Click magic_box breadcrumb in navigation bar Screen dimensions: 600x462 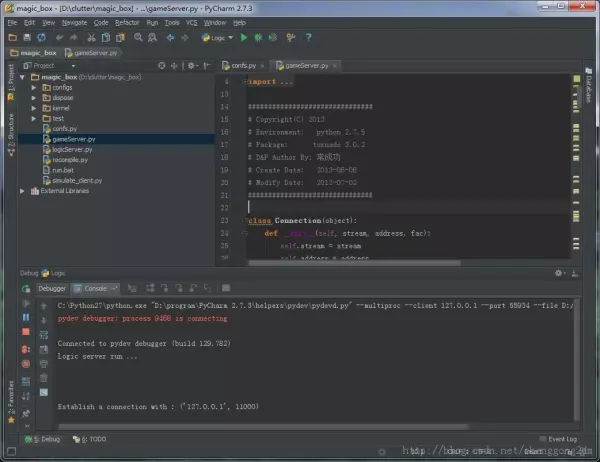pyautogui.click(x=34, y=53)
